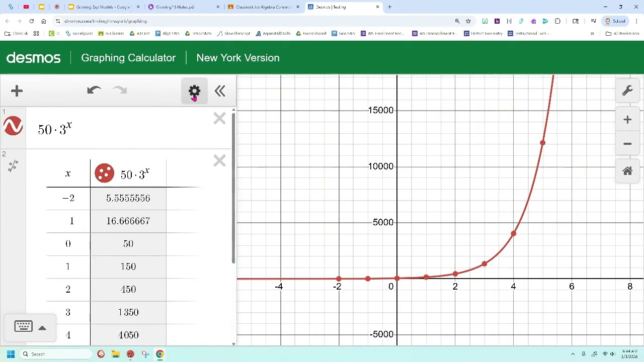The image size is (644, 362).
Task: Open the Add Item plus menu
Action: (17, 91)
